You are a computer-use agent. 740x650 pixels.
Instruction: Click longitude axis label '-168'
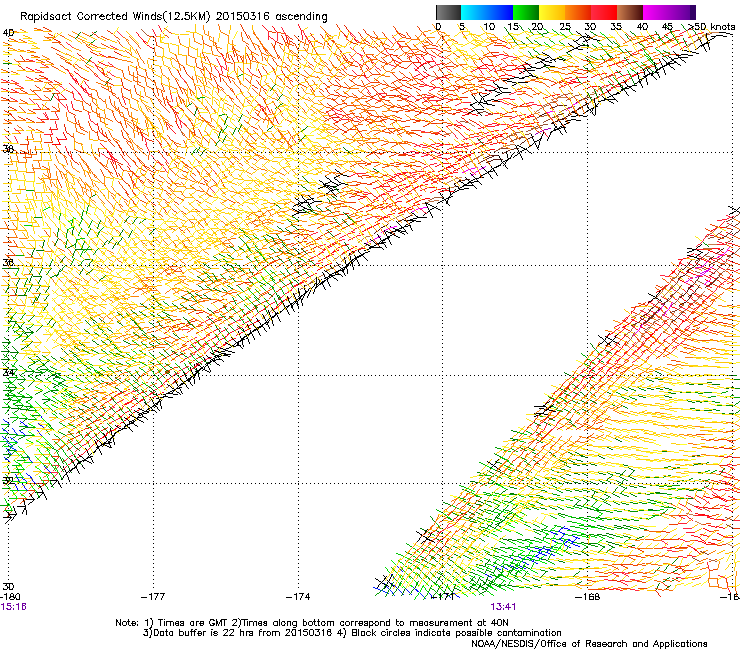pos(588,597)
